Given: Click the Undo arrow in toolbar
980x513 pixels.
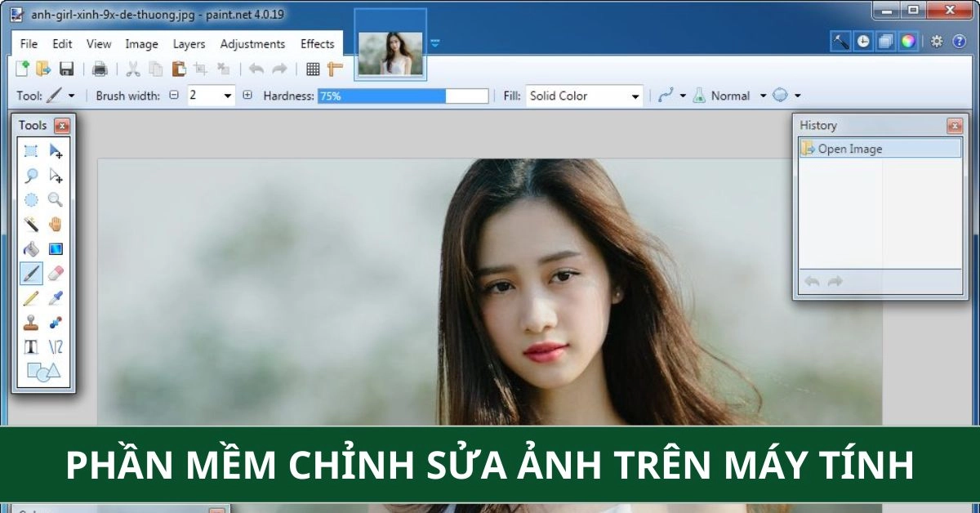Looking at the screenshot, I should click(256, 69).
